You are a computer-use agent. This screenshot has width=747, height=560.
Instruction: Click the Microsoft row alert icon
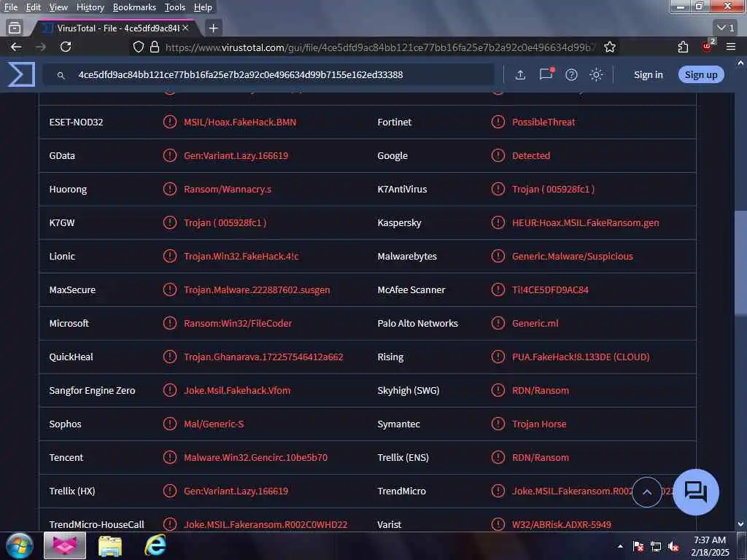(x=169, y=323)
